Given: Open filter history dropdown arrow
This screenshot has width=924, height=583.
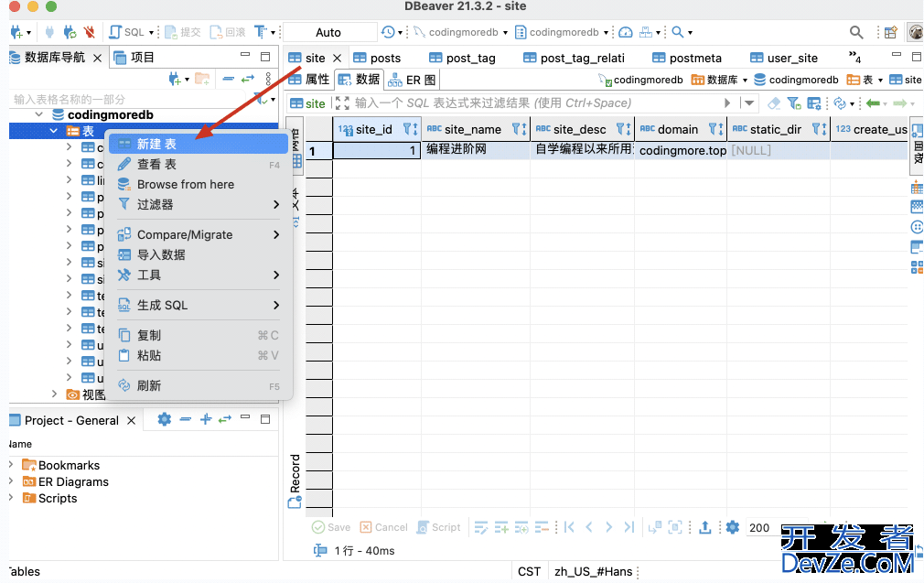Looking at the screenshot, I should coord(749,103).
